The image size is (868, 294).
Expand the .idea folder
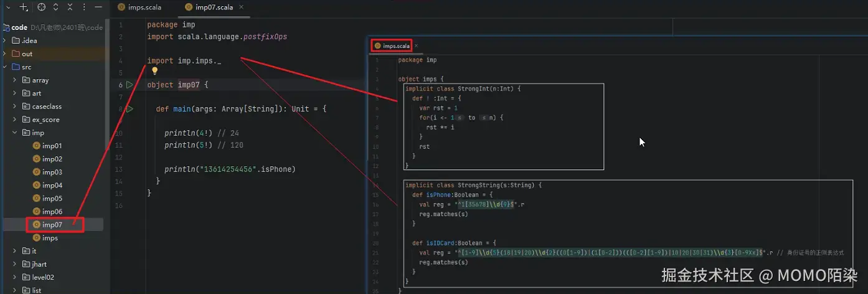5,40
